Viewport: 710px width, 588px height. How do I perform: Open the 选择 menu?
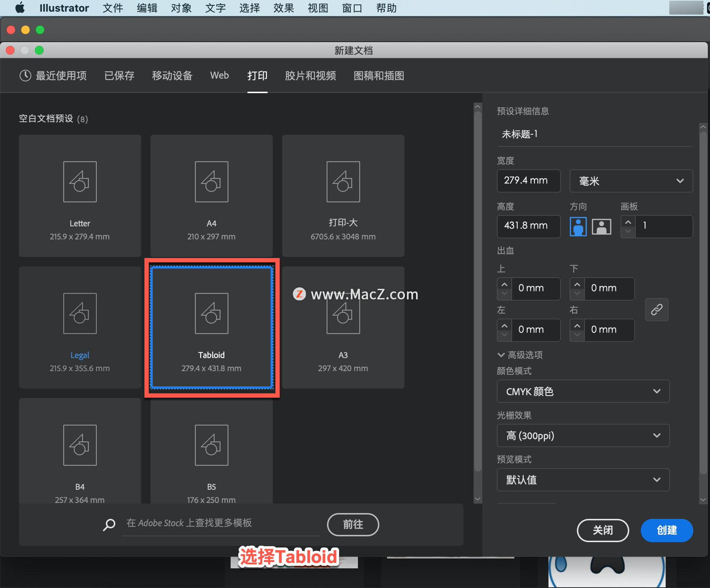click(x=250, y=8)
